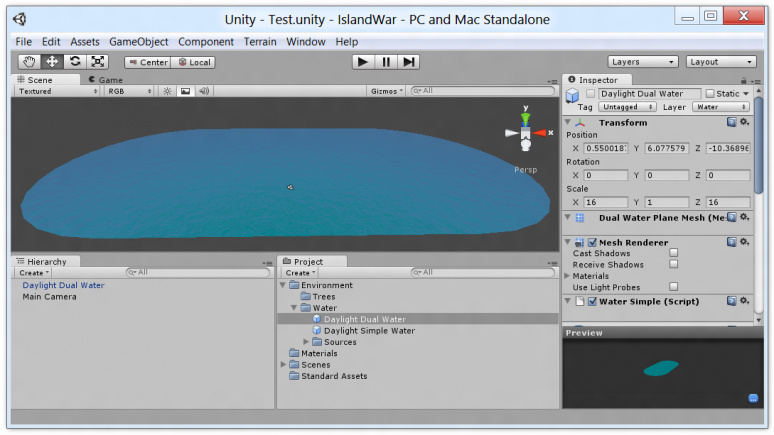The image size is (774, 435).
Task: Click the Inspector vertical scrollbar
Action: click(758, 146)
